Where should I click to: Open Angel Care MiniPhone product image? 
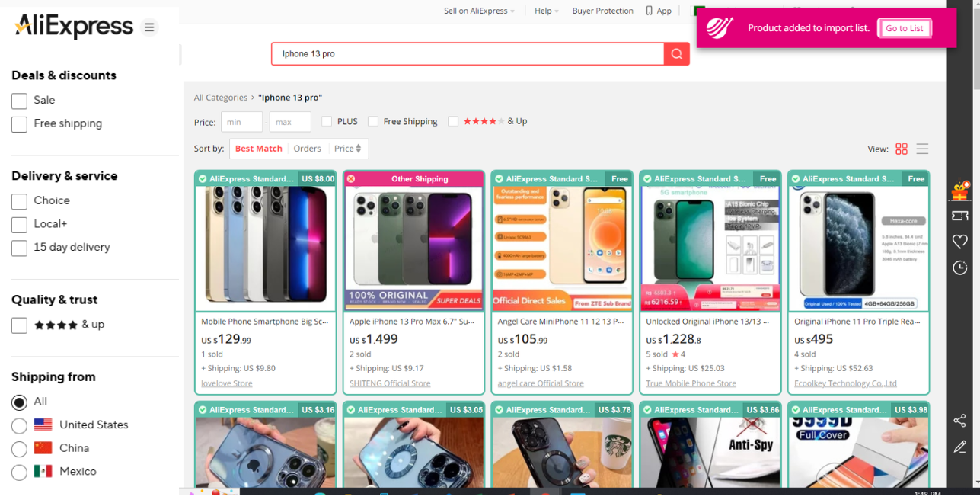pyautogui.click(x=562, y=247)
